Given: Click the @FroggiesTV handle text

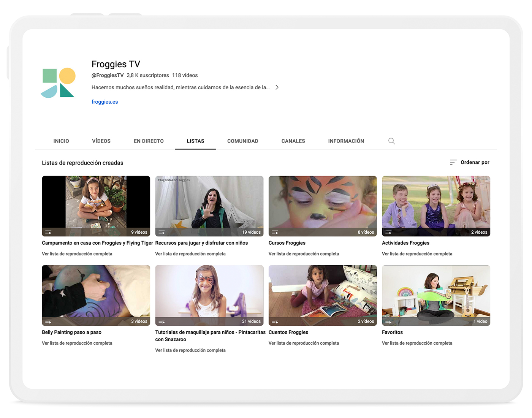Looking at the screenshot, I should tap(108, 75).
